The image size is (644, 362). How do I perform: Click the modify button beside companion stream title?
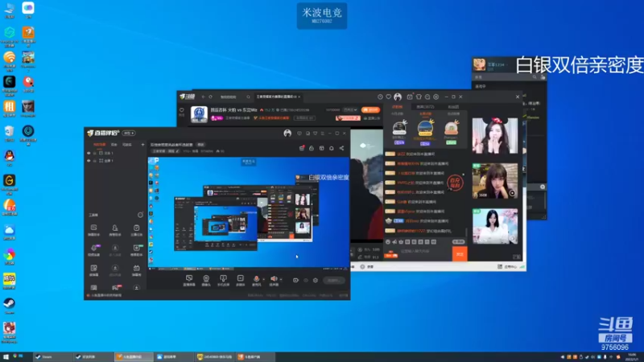(x=200, y=145)
